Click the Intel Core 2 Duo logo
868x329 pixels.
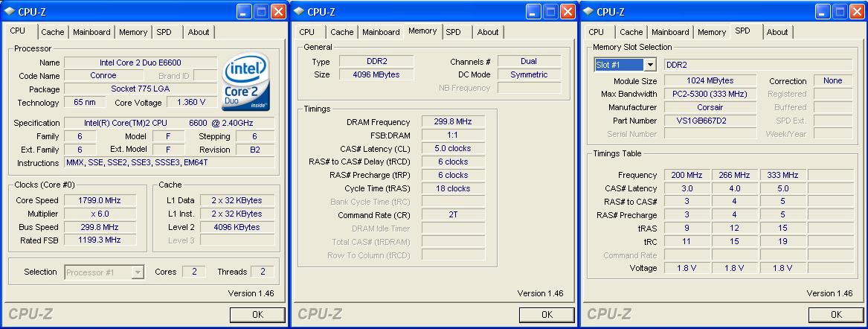click(x=245, y=80)
